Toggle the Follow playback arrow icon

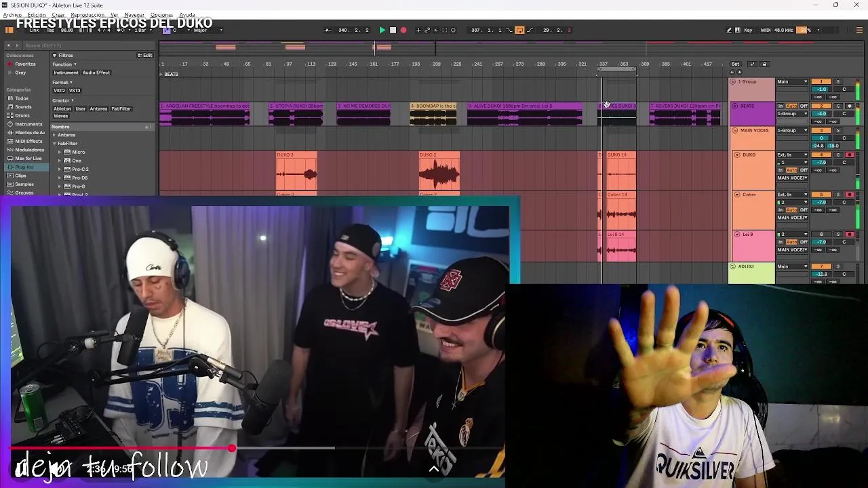[329, 30]
